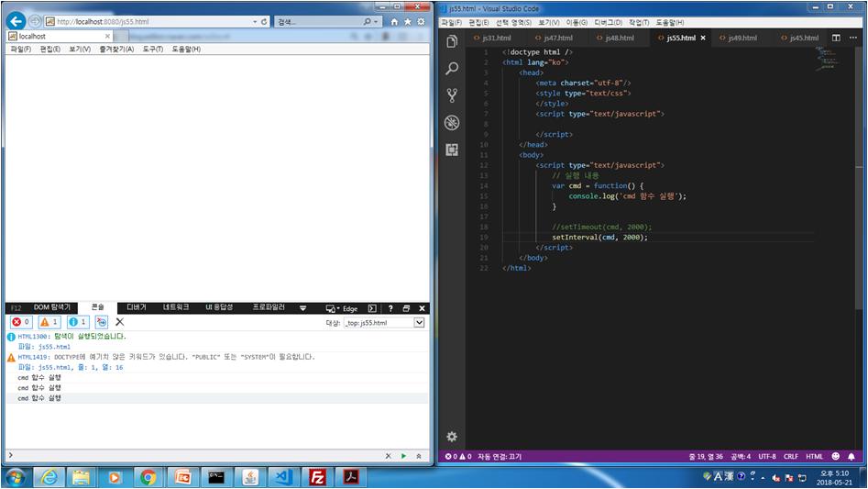Refresh the localhost page

pos(264,22)
